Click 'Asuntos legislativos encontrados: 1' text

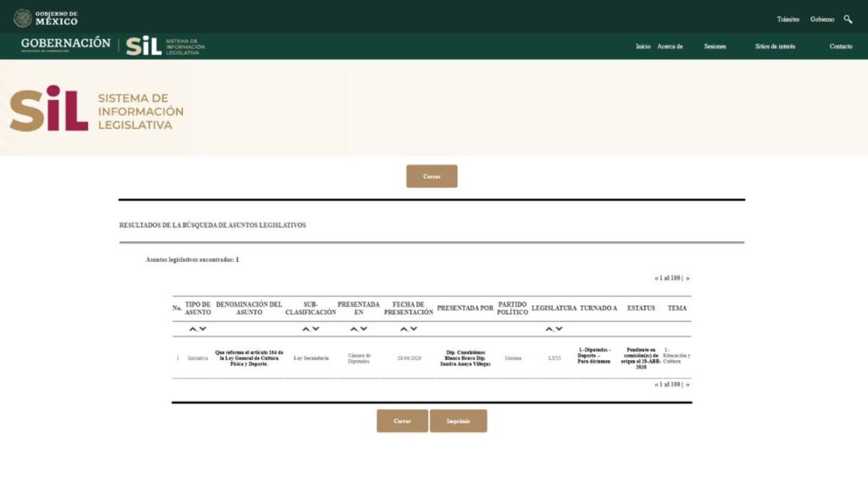pos(192,259)
